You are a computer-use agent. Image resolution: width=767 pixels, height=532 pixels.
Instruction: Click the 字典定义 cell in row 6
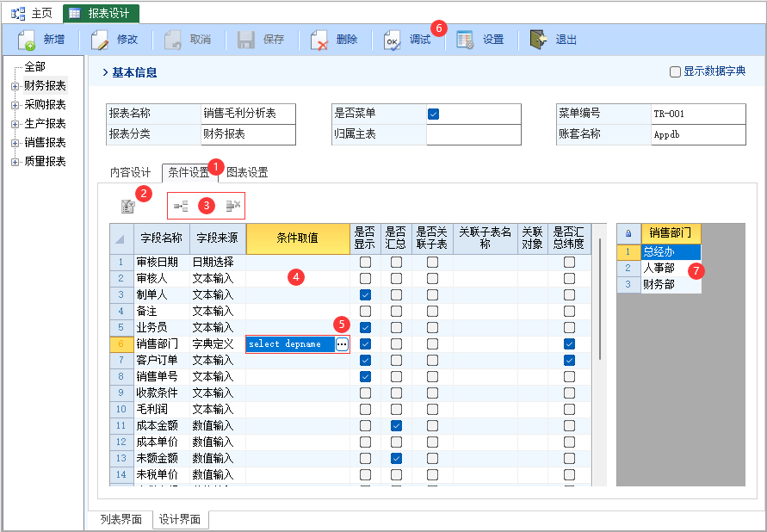[x=217, y=343]
